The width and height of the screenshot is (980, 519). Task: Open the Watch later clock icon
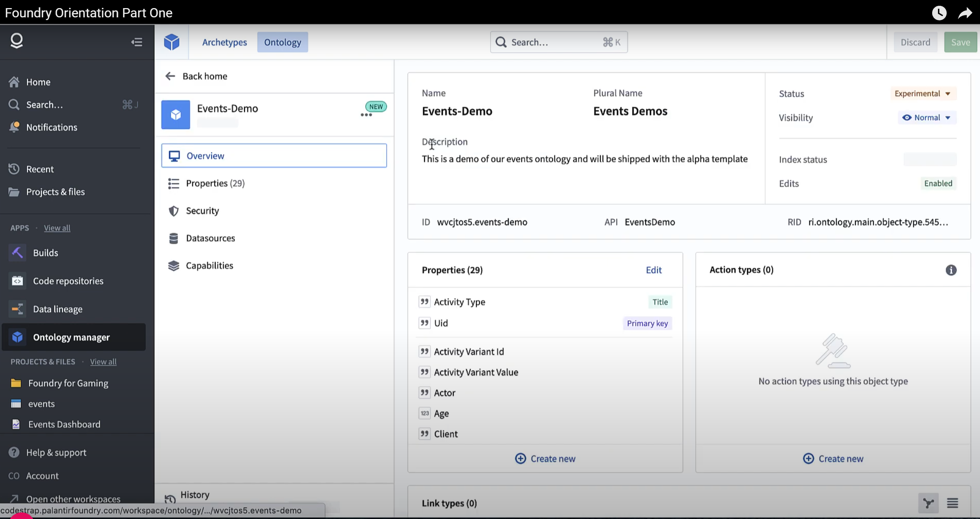coord(940,13)
